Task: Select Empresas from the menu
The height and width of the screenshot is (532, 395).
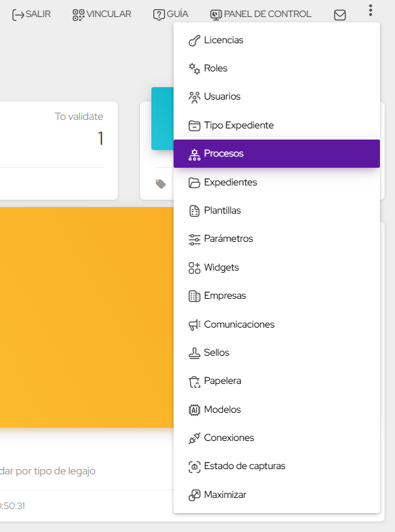Action: (225, 296)
